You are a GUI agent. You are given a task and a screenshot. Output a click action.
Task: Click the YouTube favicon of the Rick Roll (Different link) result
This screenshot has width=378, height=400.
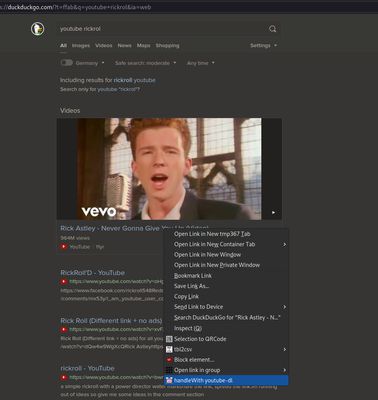pos(64,330)
